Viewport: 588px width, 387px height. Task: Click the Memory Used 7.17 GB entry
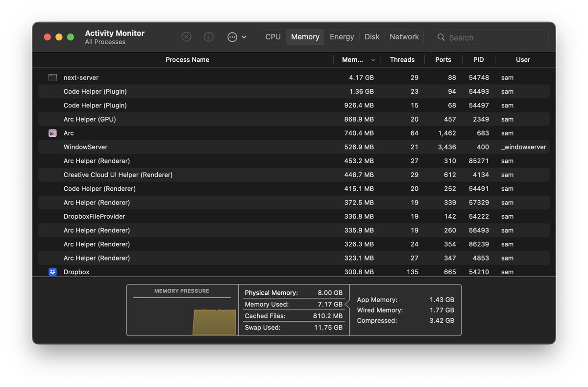(x=294, y=305)
